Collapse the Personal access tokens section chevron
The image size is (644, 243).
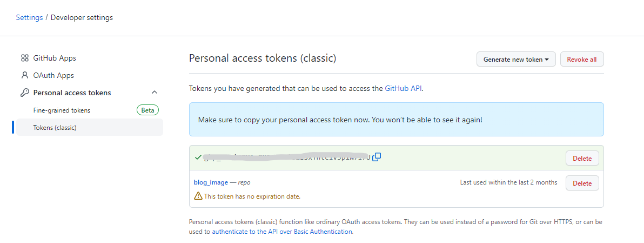pos(155,93)
